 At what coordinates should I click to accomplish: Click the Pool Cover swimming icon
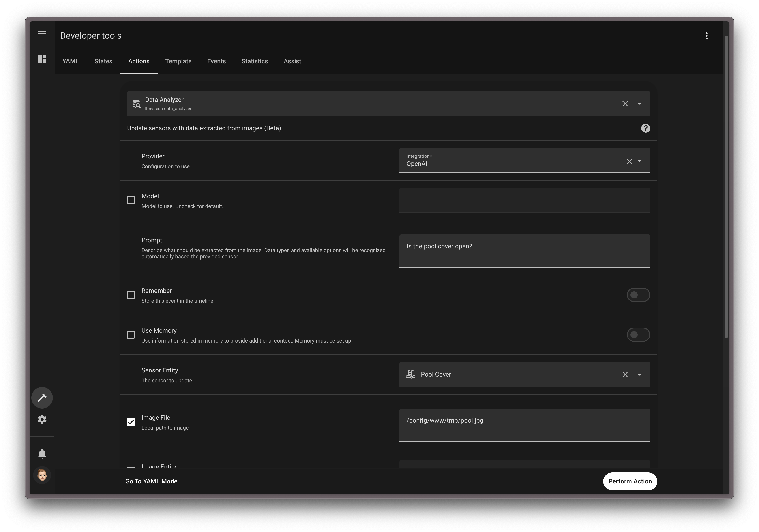tap(410, 375)
